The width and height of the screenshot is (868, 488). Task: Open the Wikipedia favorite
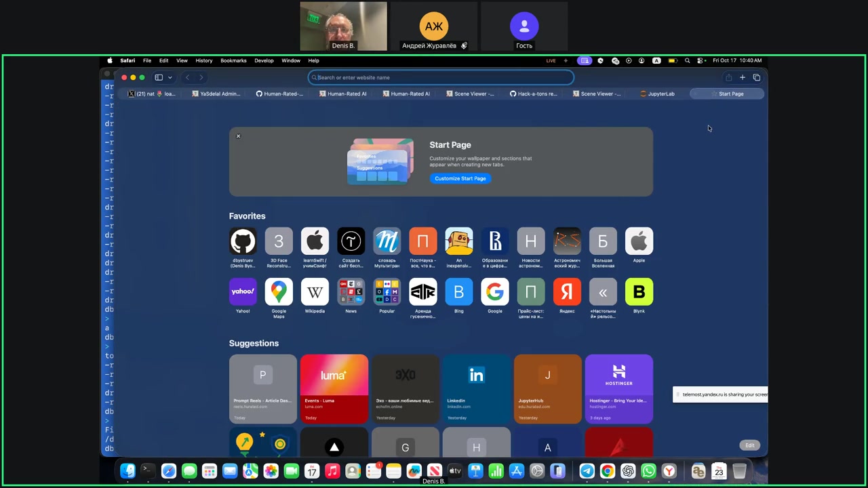pyautogui.click(x=315, y=292)
